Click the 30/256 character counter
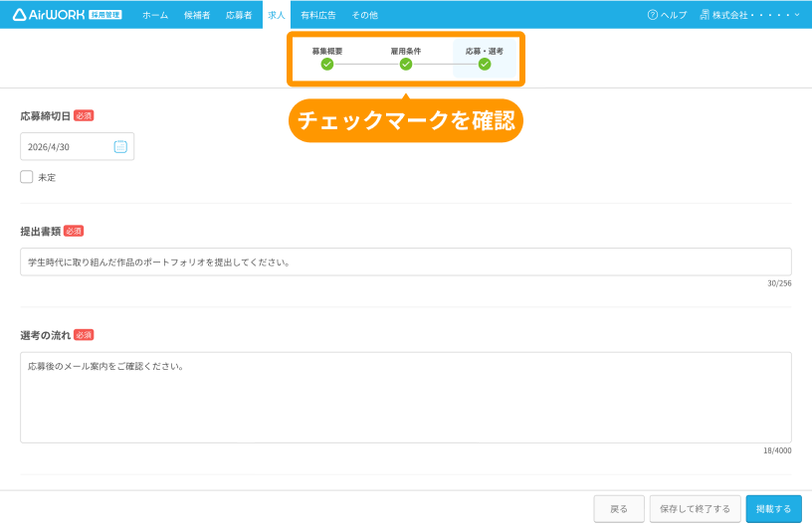Viewport: 812px width, 528px height. point(779,283)
